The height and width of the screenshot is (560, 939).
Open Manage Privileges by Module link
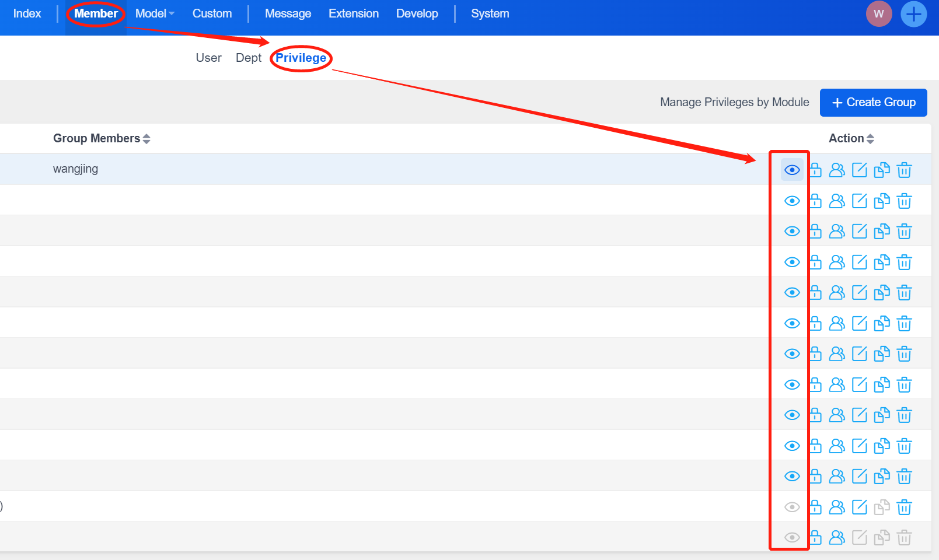734,102
